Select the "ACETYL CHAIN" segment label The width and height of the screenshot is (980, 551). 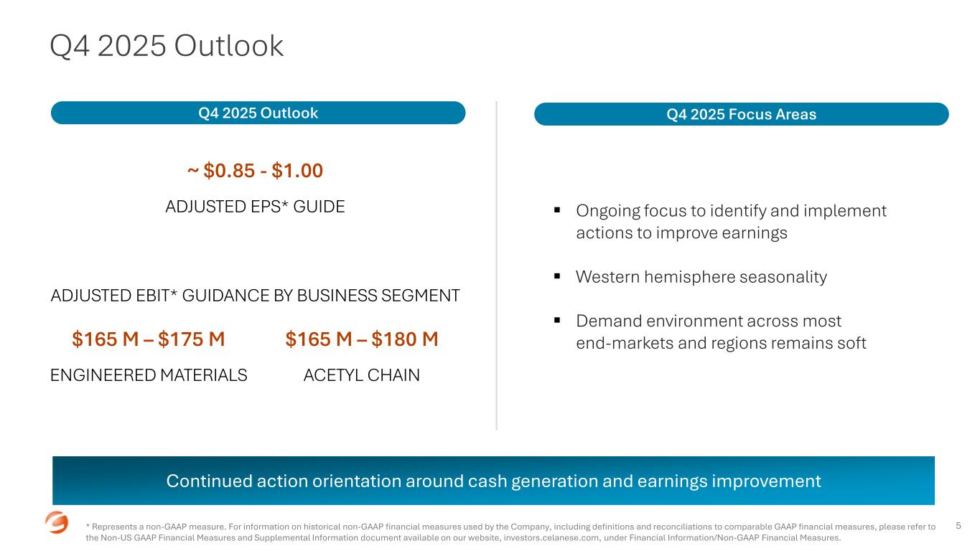pyautogui.click(x=362, y=375)
